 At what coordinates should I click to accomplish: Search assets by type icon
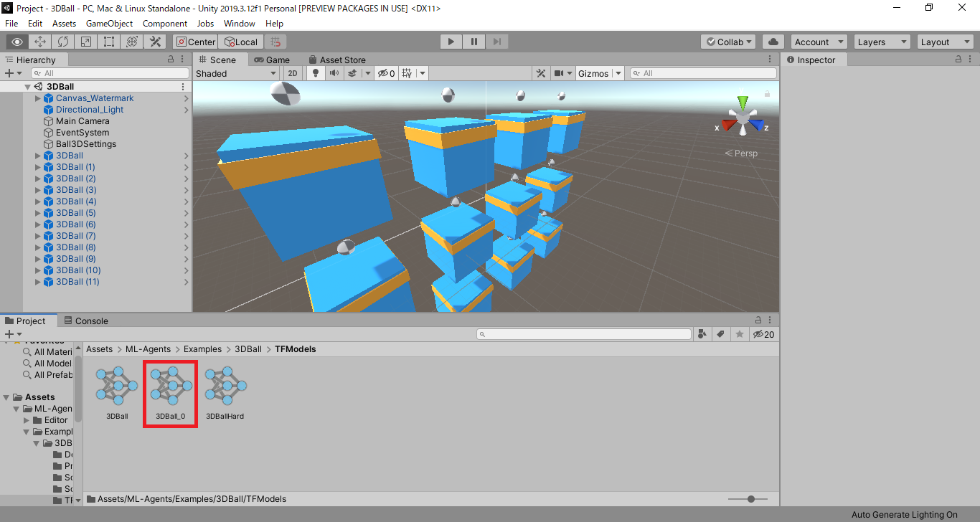pyautogui.click(x=702, y=334)
